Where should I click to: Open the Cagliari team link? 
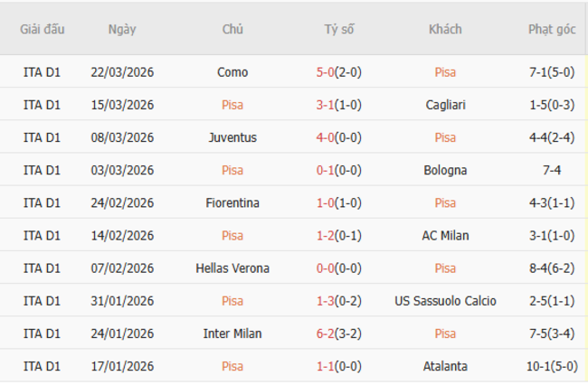coord(445,105)
